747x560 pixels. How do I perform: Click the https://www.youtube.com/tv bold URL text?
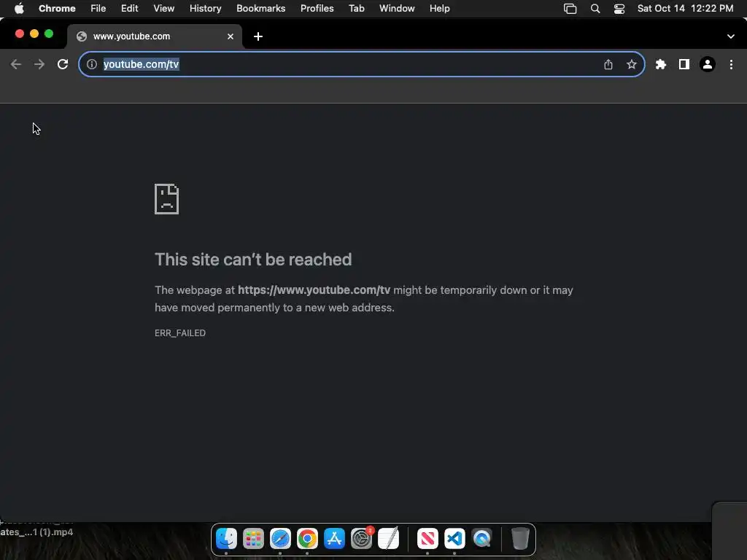click(314, 290)
